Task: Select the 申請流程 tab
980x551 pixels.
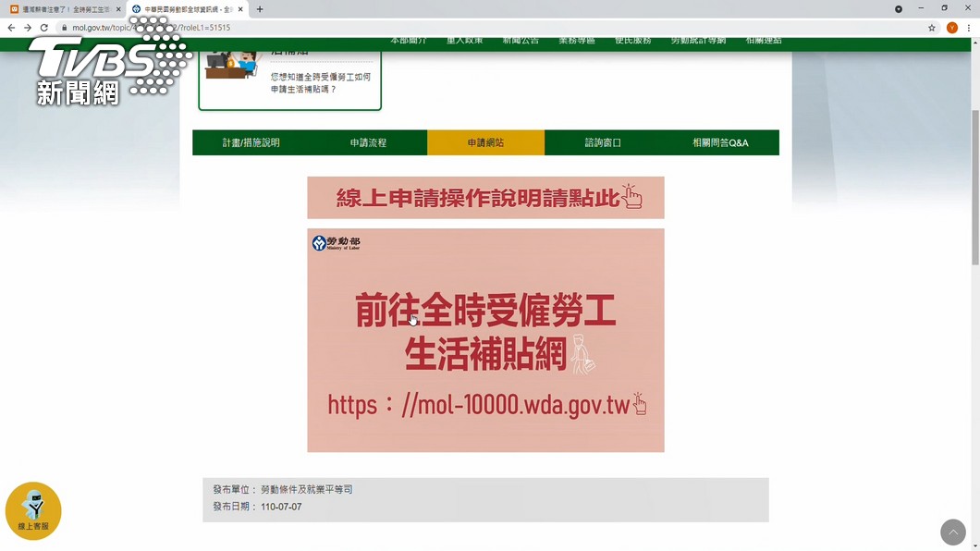Action: pyautogui.click(x=368, y=142)
